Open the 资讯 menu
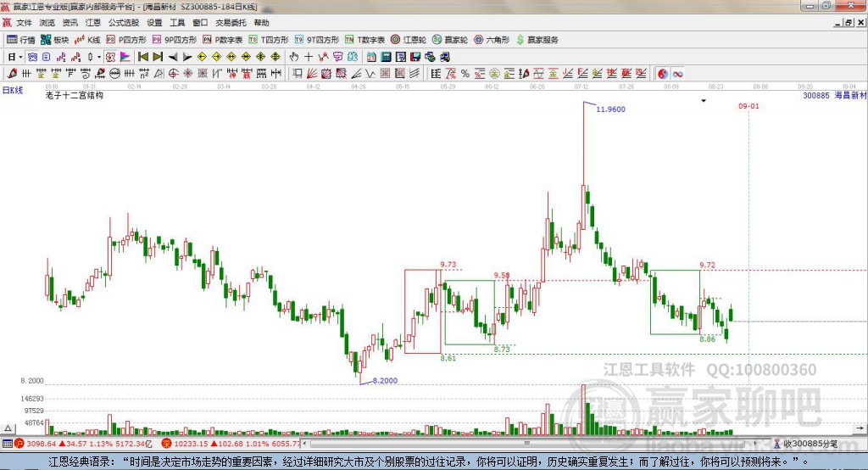The width and height of the screenshot is (868, 470). (70, 23)
